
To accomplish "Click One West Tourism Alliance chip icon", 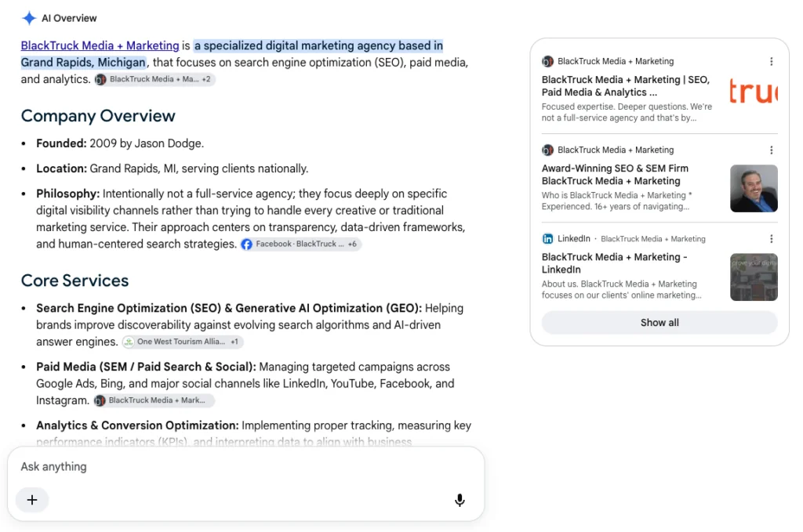I will click(x=129, y=342).
